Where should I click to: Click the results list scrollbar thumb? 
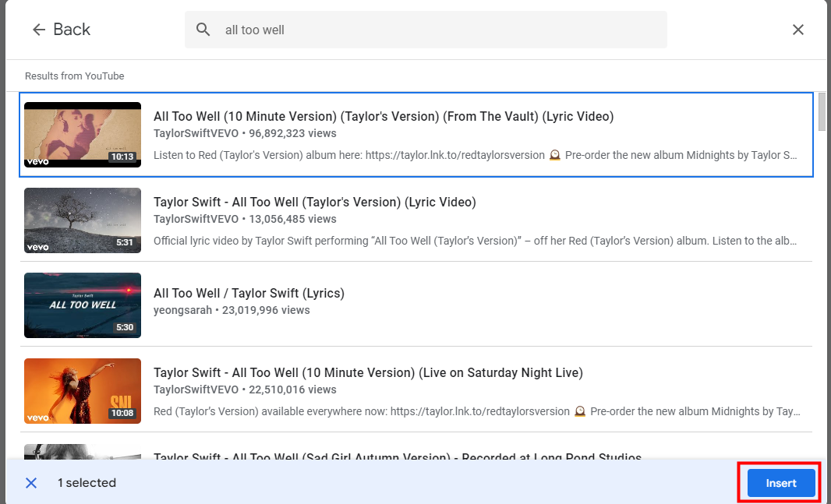822,111
